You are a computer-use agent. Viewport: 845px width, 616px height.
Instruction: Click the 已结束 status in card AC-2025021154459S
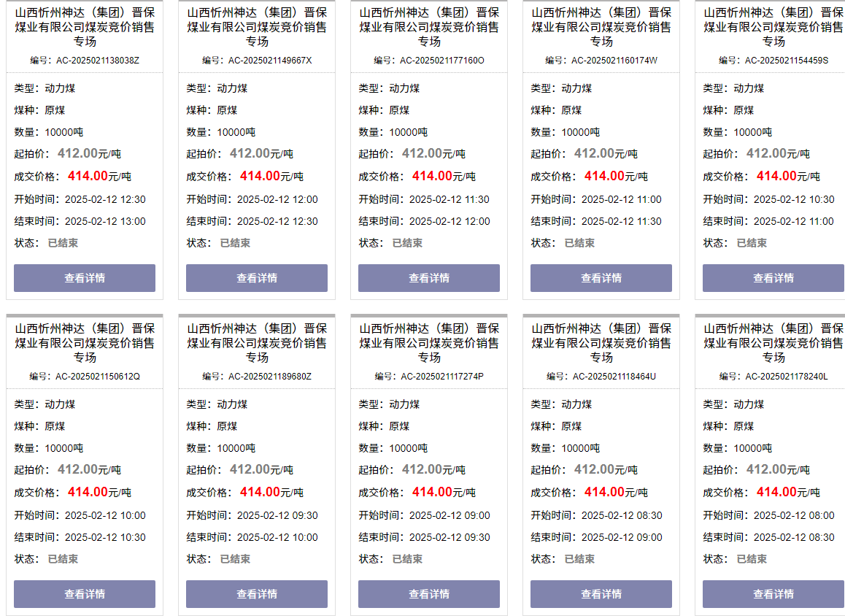(752, 243)
